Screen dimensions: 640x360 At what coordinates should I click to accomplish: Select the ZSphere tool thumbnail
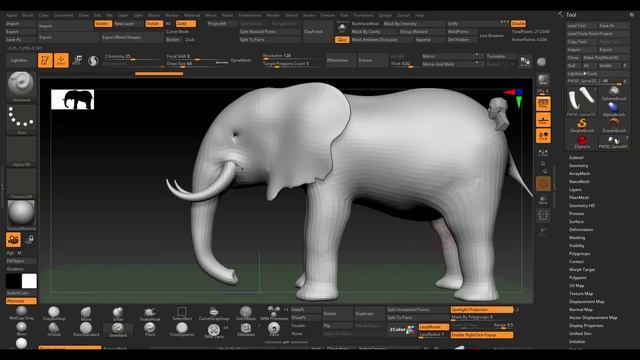582,141
